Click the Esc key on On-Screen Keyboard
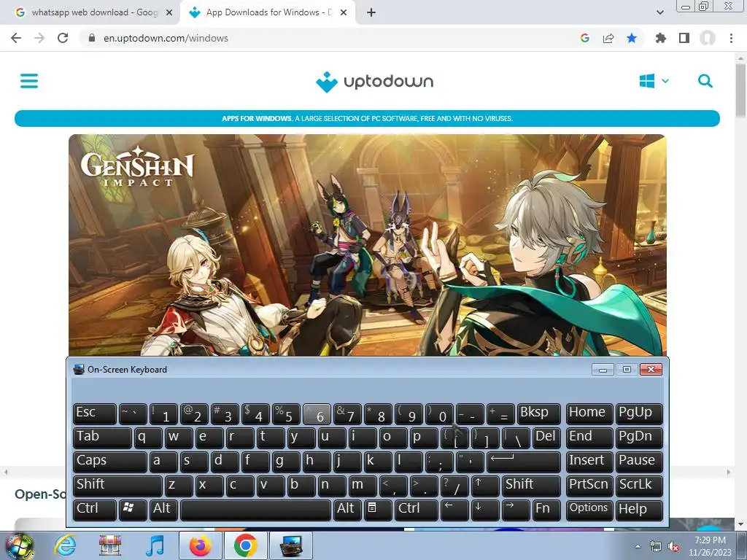Image resolution: width=747 pixels, height=560 pixels. click(94, 414)
